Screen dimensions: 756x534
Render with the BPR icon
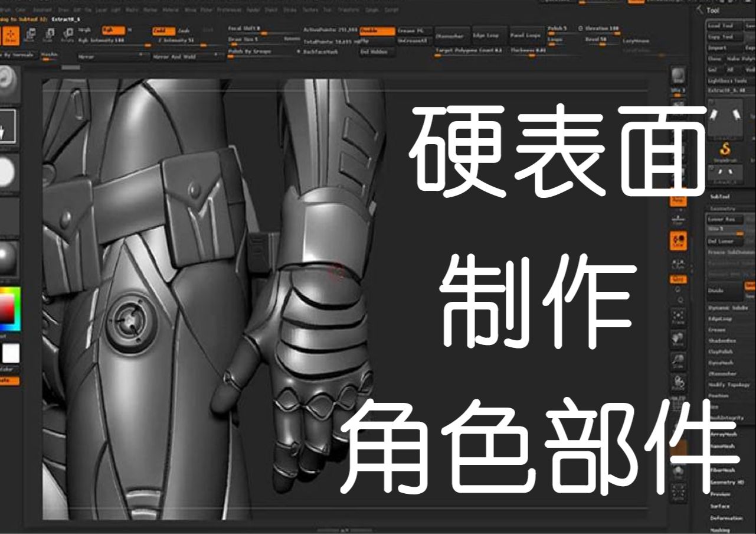(678, 75)
